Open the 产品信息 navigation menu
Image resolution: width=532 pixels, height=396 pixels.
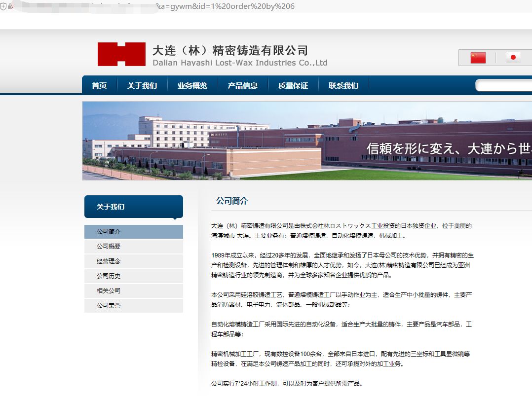tap(243, 85)
